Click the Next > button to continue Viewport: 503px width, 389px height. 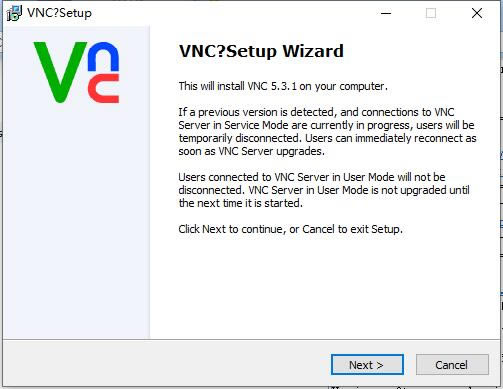coord(367,365)
